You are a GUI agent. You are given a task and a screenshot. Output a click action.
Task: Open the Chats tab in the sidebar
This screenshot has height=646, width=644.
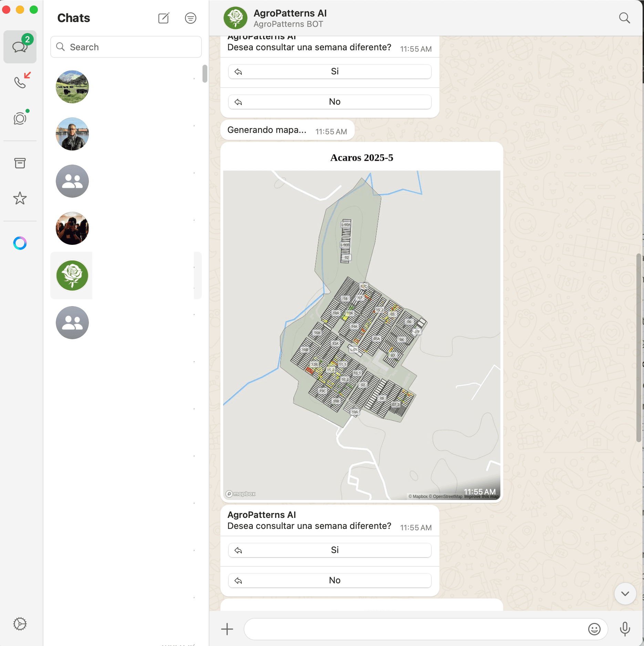[x=20, y=47]
